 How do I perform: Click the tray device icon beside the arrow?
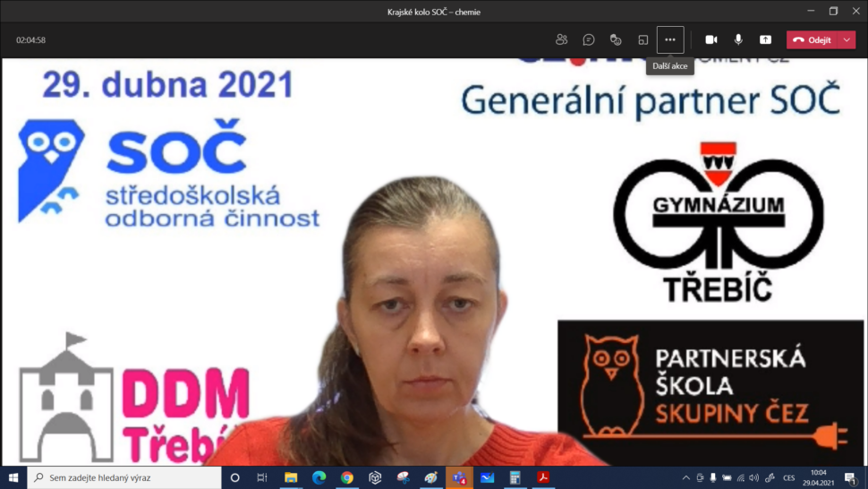click(x=700, y=477)
